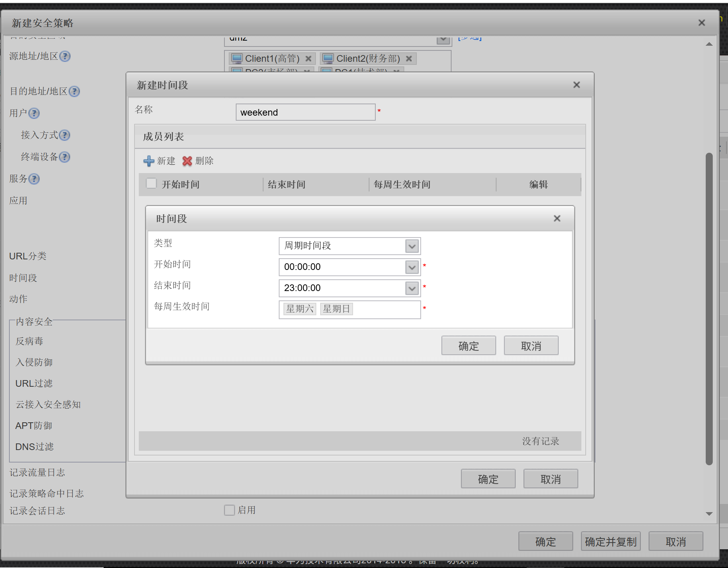Click the 记录策略命中日志 label
The image size is (728, 568).
[x=47, y=494]
